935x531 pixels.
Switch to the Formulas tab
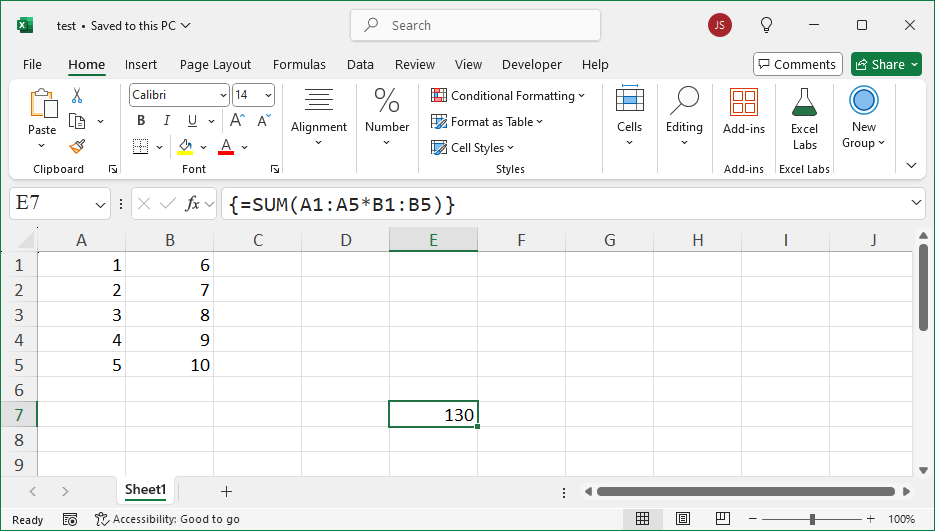[299, 64]
